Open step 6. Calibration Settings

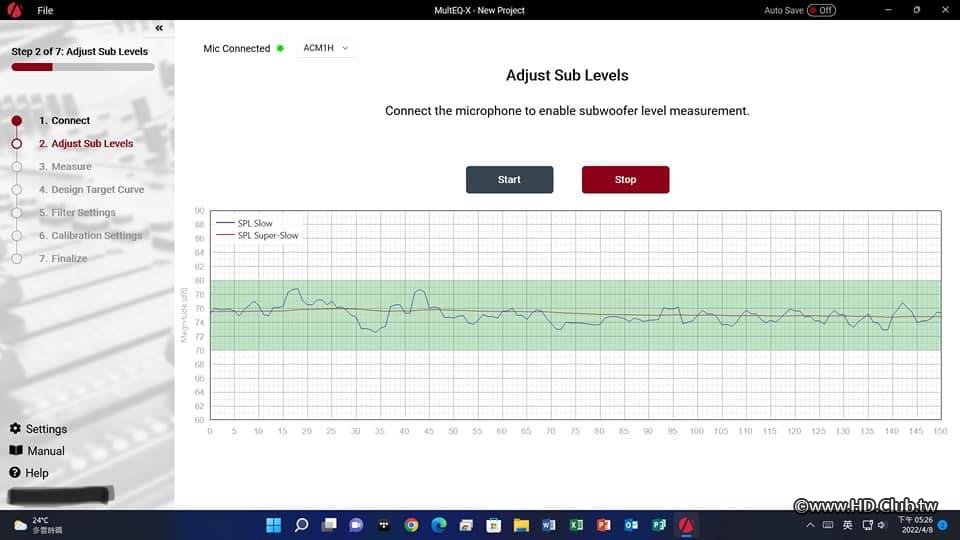90,236
